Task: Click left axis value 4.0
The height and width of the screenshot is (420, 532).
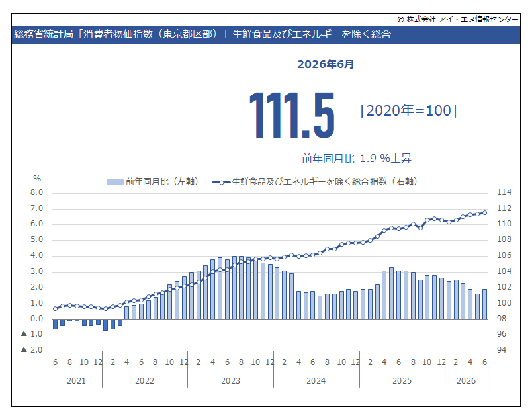Action: click(x=36, y=255)
